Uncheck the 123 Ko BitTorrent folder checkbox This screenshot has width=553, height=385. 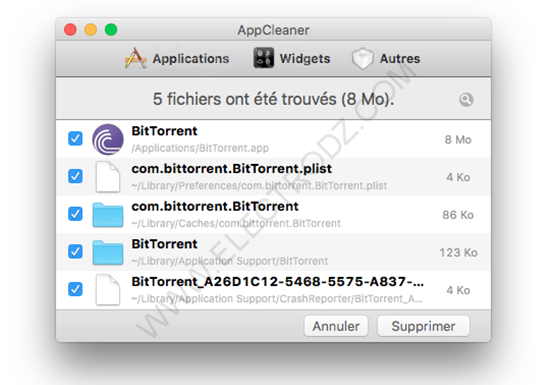coord(75,251)
